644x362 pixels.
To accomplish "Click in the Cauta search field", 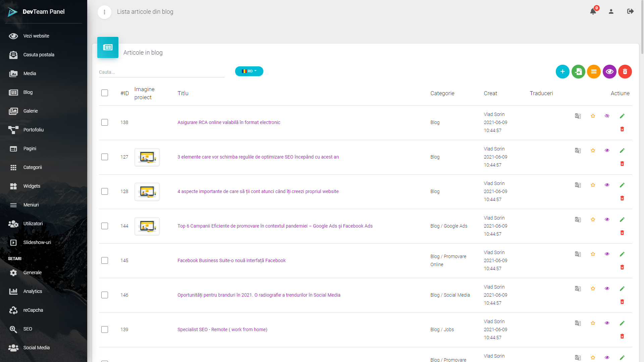I will point(161,72).
